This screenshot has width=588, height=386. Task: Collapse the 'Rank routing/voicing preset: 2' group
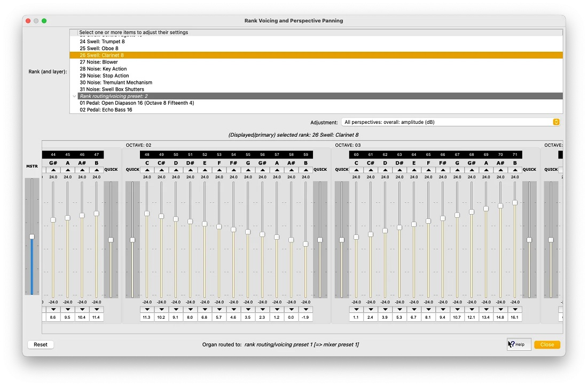pyautogui.click(x=74, y=96)
